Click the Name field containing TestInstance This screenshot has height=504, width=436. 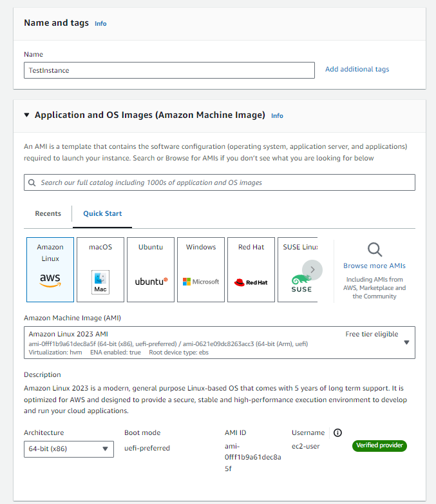click(169, 70)
